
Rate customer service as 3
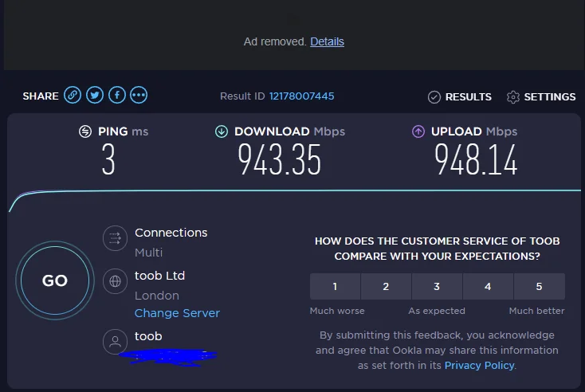(x=437, y=287)
